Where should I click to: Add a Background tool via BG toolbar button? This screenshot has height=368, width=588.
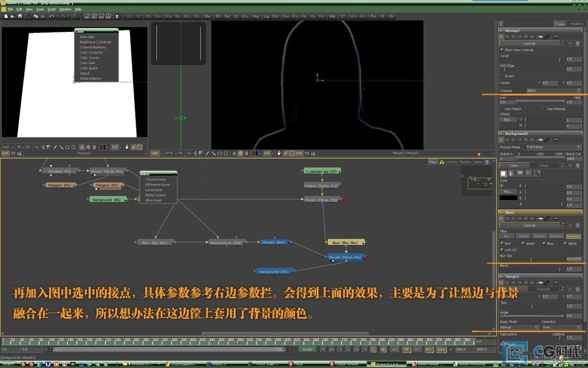click(x=148, y=16)
